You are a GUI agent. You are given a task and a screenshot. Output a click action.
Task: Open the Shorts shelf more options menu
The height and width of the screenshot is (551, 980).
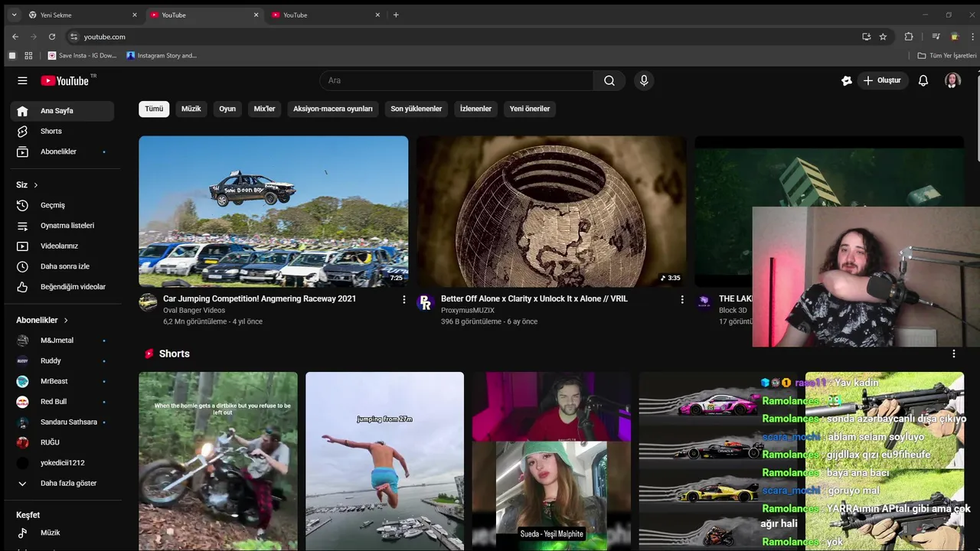pos(954,354)
